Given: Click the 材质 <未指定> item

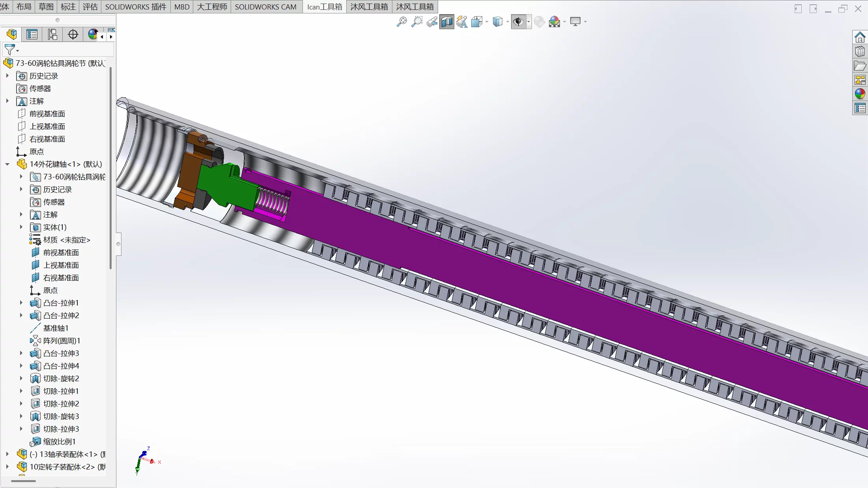Looking at the screenshot, I should point(66,240).
